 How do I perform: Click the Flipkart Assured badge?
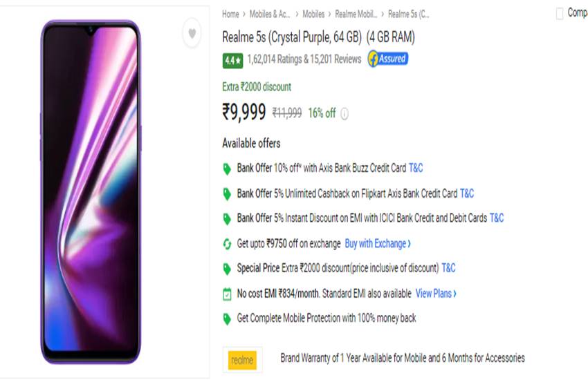[x=387, y=59]
